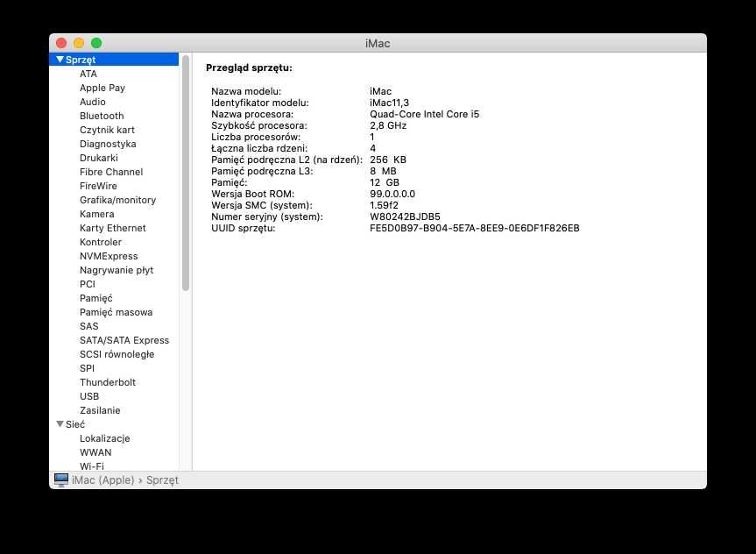The image size is (756, 554).
Task: Click the iMac computer icon in path bar
Action: point(60,480)
